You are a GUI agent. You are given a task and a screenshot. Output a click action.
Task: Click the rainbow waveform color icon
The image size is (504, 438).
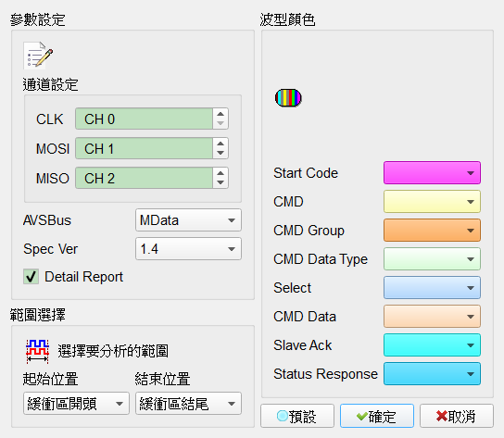click(288, 98)
